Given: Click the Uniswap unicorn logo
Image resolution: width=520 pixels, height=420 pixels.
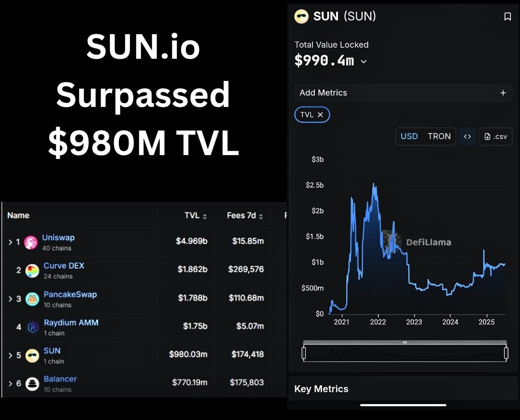Looking at the screenshot, I should click(31, 243).
